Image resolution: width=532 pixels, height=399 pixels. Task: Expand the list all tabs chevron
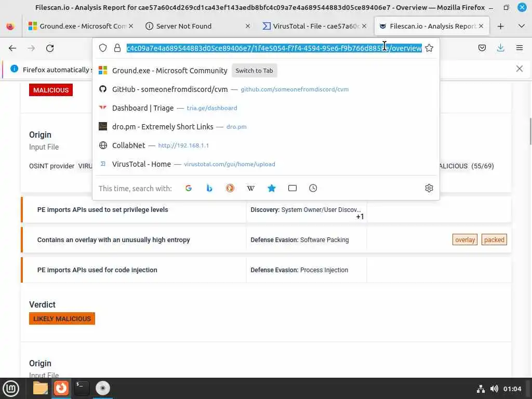pos(522,26)
